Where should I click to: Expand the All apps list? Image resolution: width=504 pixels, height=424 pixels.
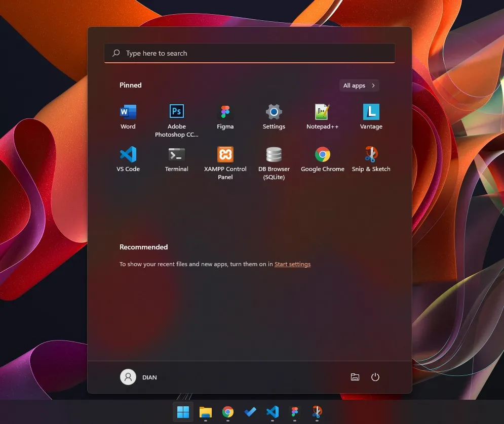point(359,85)
